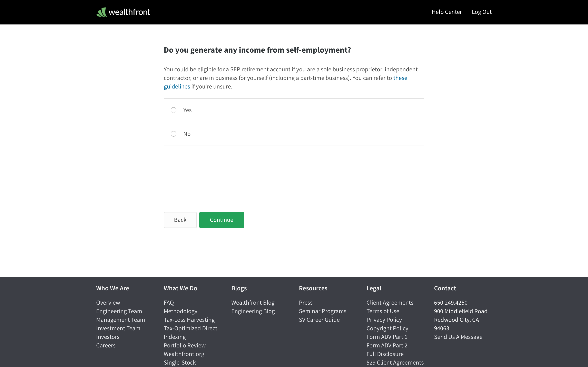Click Send Us A Message

[458, 337]
